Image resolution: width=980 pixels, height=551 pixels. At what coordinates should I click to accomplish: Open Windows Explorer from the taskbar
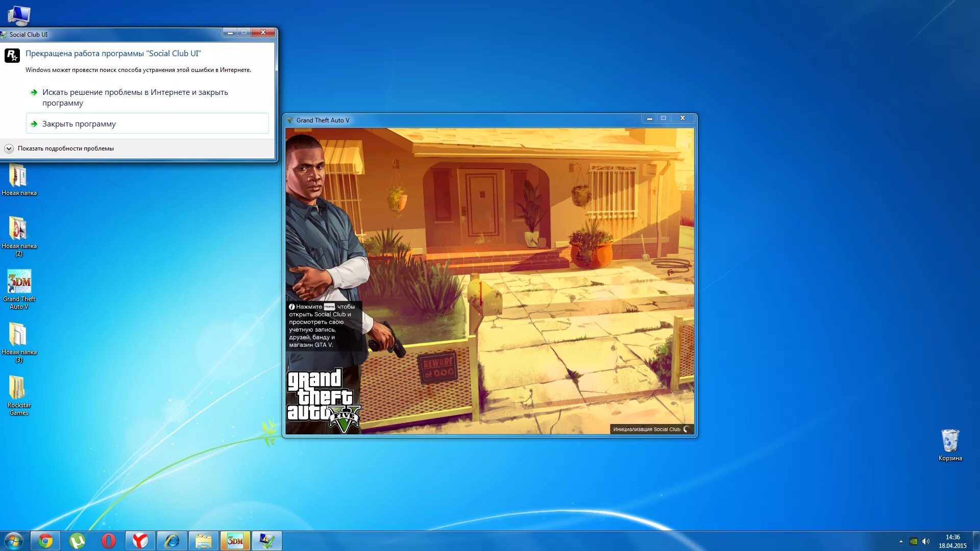(204, 541)
